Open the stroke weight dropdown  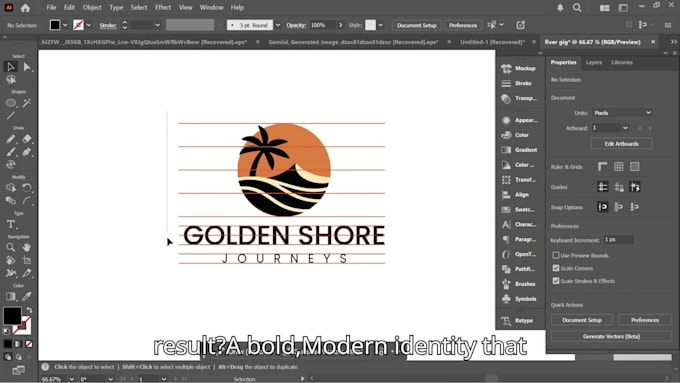[x=157, y=25]
